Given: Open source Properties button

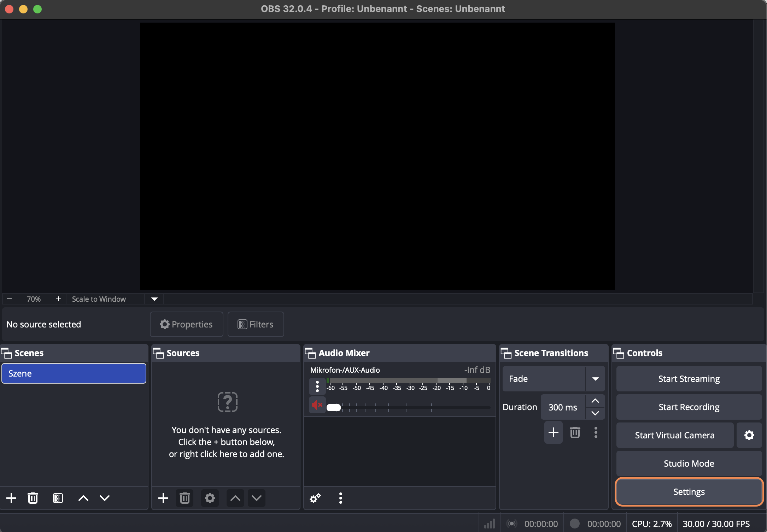Looking at the screenshot, I should click(x=187, y=324).
